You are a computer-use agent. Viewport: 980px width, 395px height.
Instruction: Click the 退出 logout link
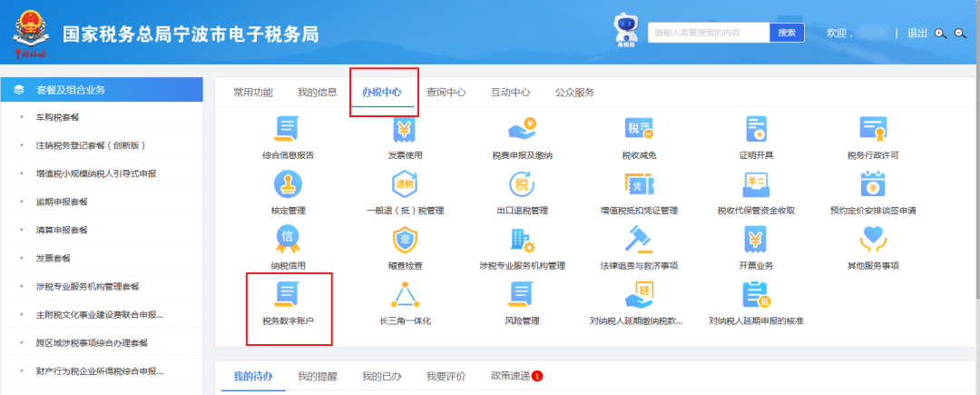pyautogui.click(x=917, y=33)
